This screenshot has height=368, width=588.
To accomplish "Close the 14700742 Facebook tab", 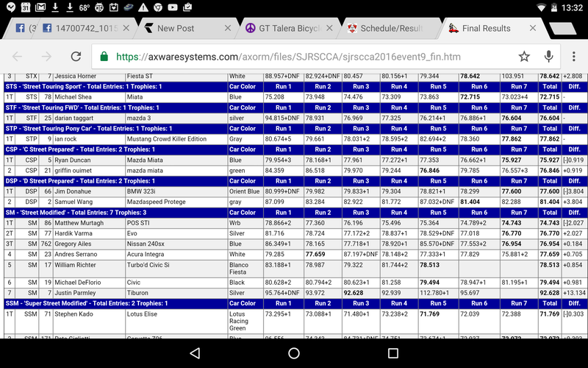I will pos(126,28).
